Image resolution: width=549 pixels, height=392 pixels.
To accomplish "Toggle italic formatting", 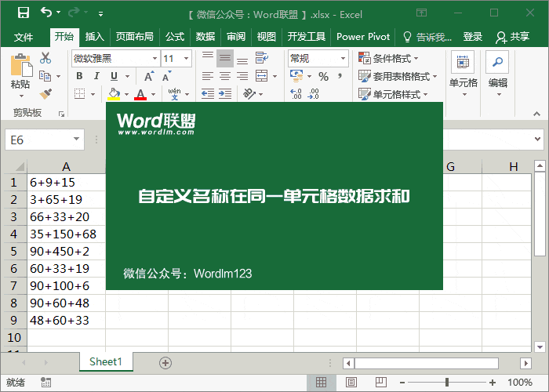I will 97,76.
